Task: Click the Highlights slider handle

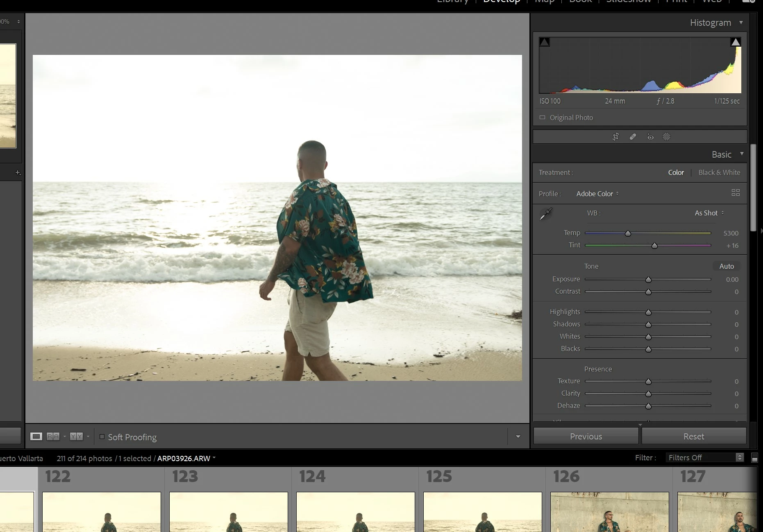Action: 648,312
